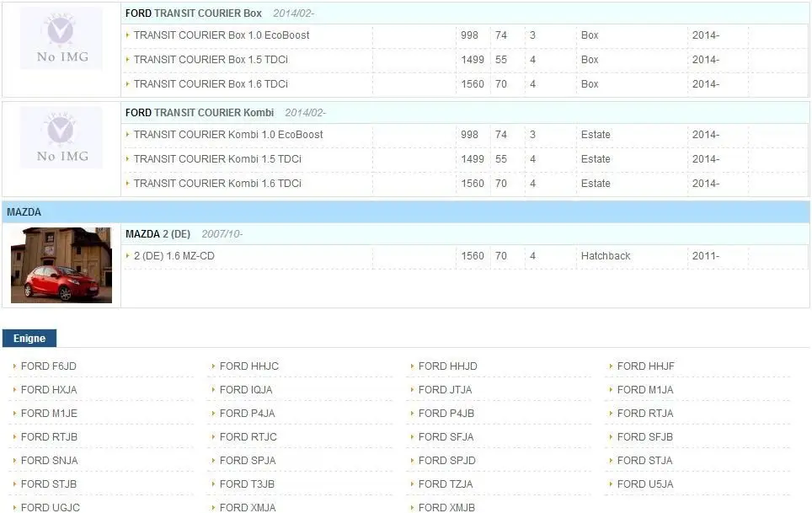Click the MAZDA brand section header
812x513 pixels.
pyautogui.click(x=406, y=212)
